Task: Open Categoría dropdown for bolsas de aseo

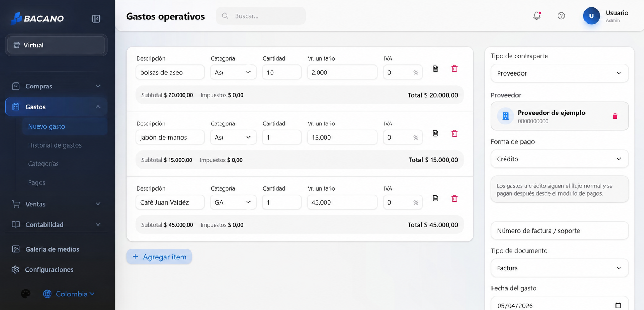Action: click(233, 72)
